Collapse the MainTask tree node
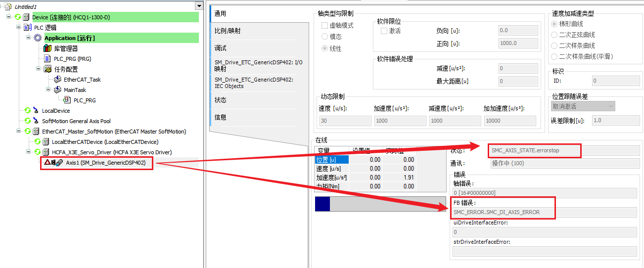Screen dimensions: 644x268 48,90
